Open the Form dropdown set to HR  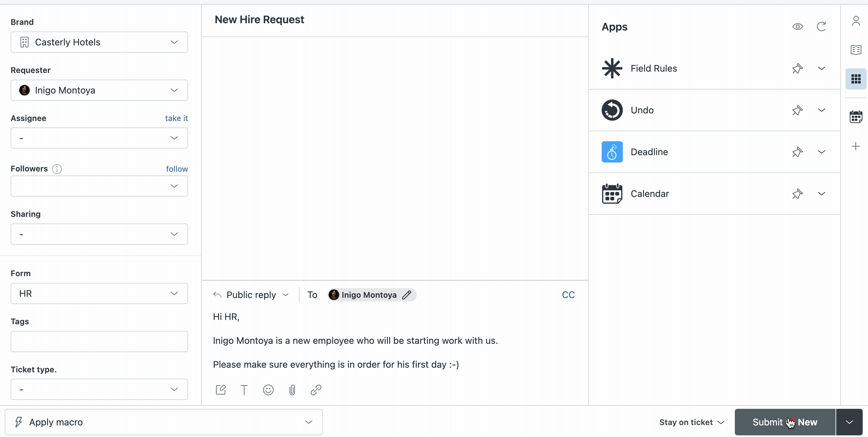[x=99, y=294]
